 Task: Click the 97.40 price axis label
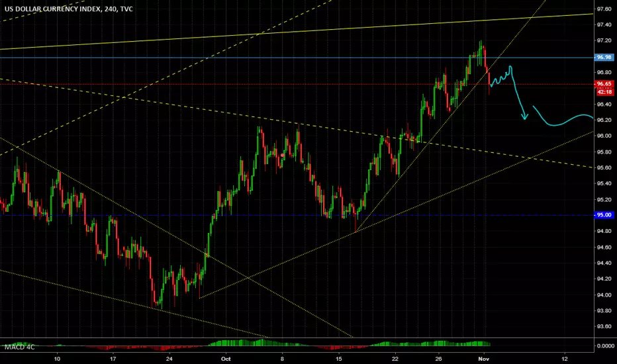[x=604, y=24]
